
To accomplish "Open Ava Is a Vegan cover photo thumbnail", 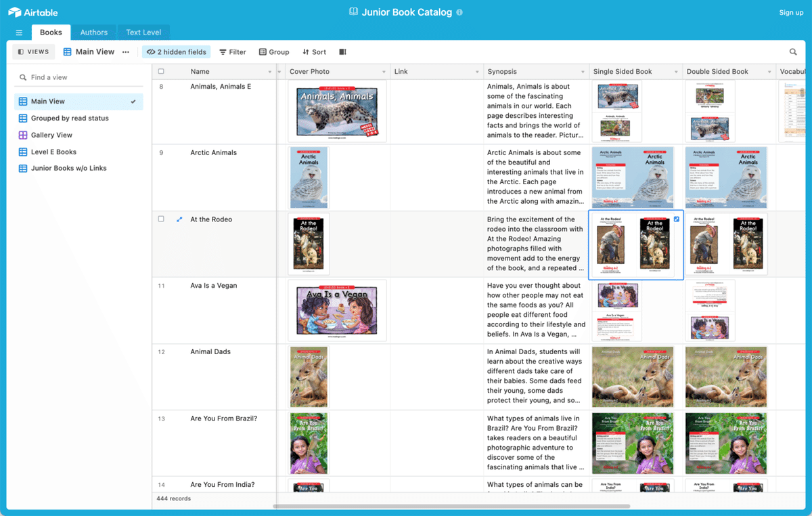I will (x=337, y=310).
